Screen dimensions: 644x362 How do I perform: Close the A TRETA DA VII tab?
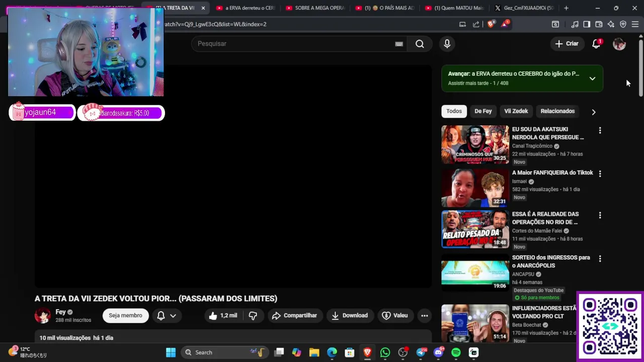(203, 8)
